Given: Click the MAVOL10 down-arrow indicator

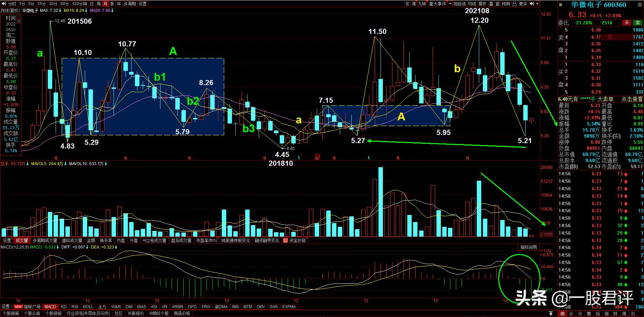Looking at the screenshot, I should [106, 164].
